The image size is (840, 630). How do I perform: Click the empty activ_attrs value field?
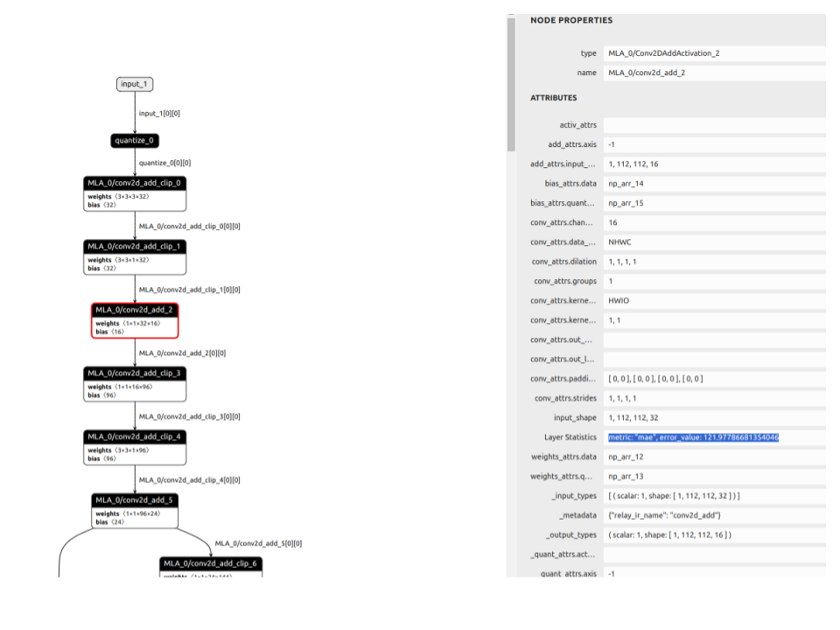click(x=713, y=125)
